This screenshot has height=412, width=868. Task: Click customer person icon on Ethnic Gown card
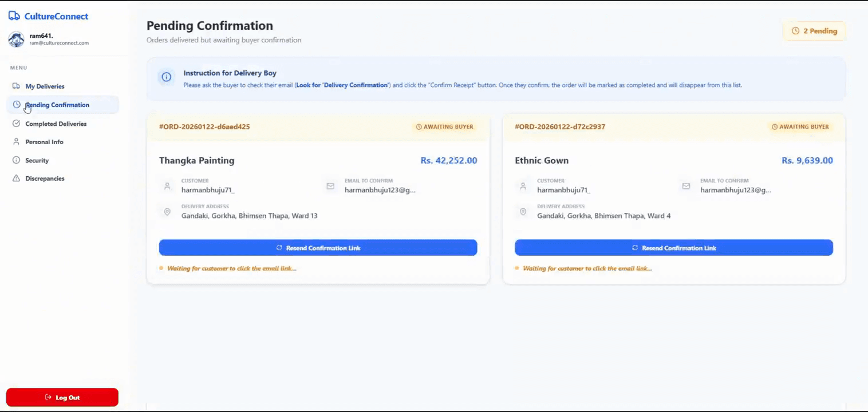(523, 186)
